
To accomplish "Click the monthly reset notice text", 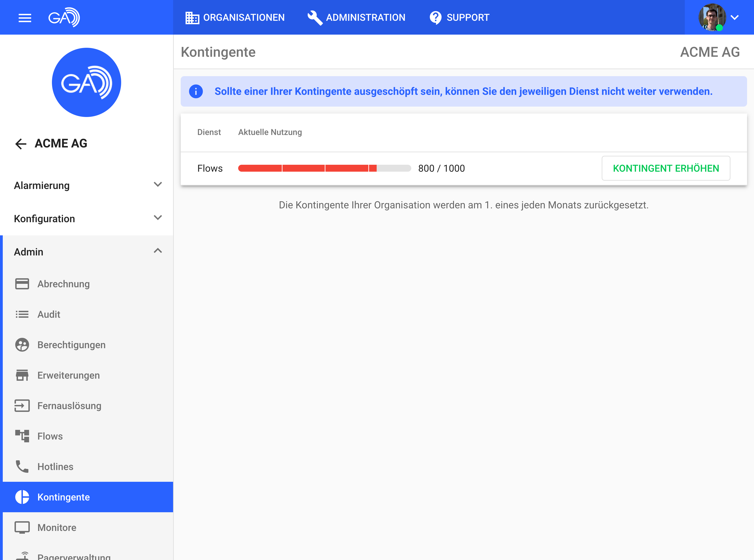I will coord(463,205).
